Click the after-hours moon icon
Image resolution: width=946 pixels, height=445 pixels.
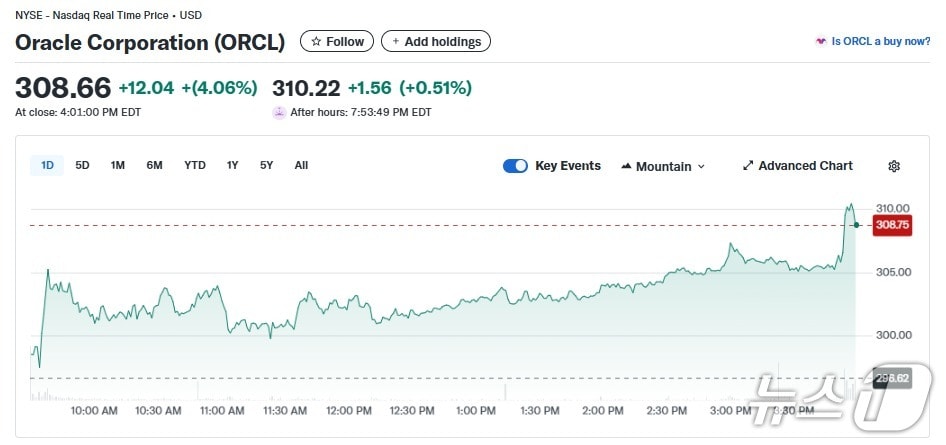[x=279, y=112]
